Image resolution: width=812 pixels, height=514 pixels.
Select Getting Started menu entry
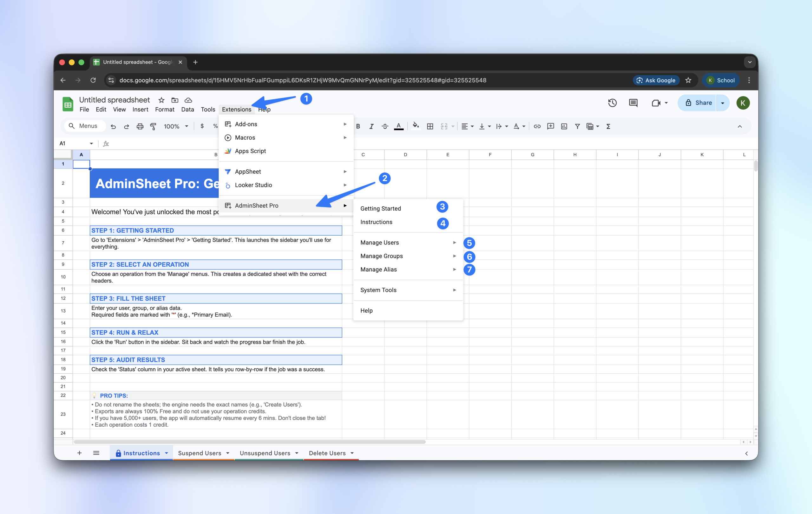click(380, 208)
